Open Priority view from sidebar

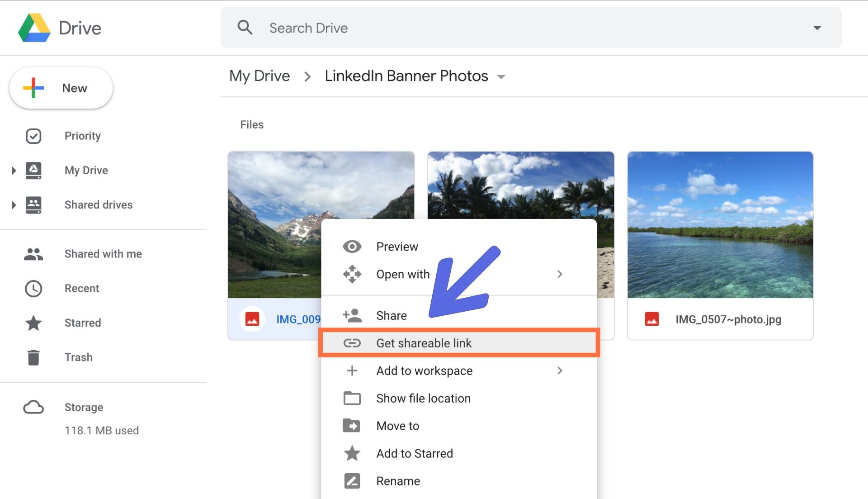(x=82, y=136)
